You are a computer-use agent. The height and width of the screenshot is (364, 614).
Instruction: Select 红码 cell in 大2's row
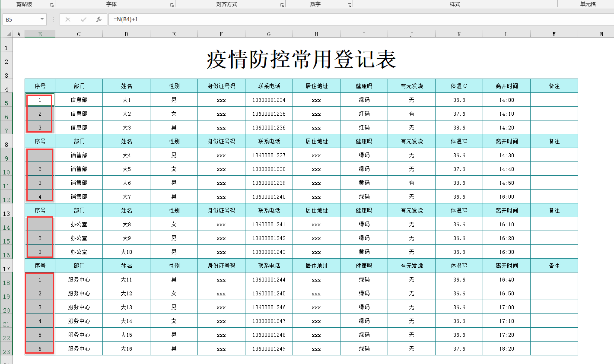pyautogui.click(x=364, y=114)
